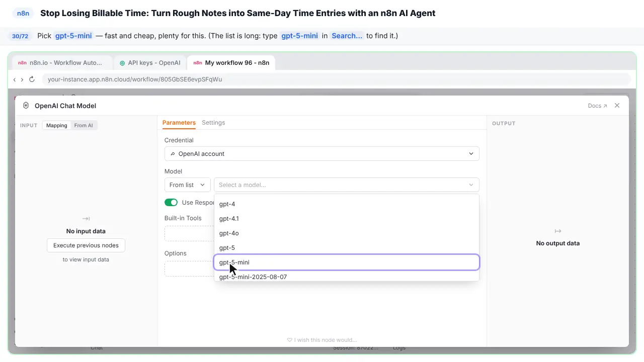The height and width of the screenshot is (362, 644).
Task: Choose gpt-5-mini-2025-08-07 from the list
Action: pyautogui.click(x=347, y=277)
